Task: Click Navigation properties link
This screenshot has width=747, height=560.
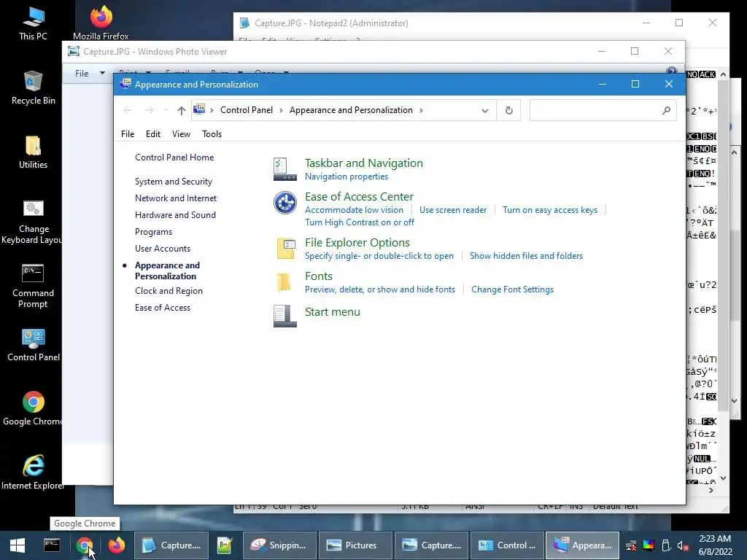Action: (x=347, y=176)
